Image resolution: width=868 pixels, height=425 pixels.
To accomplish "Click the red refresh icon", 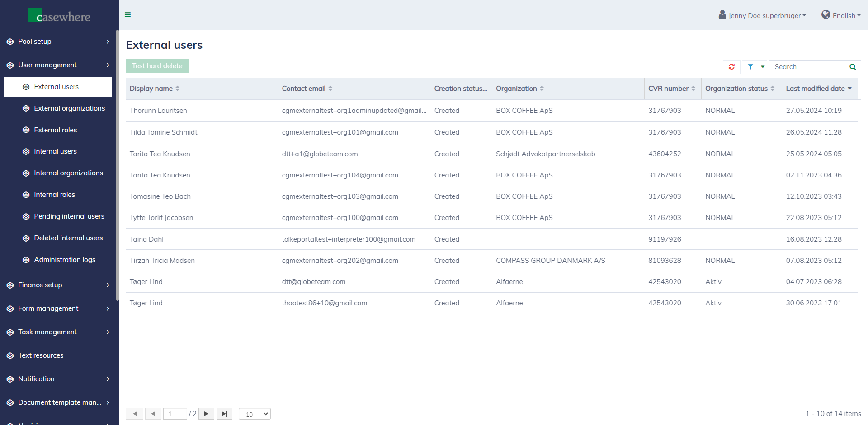I will [x=731, y=67].
